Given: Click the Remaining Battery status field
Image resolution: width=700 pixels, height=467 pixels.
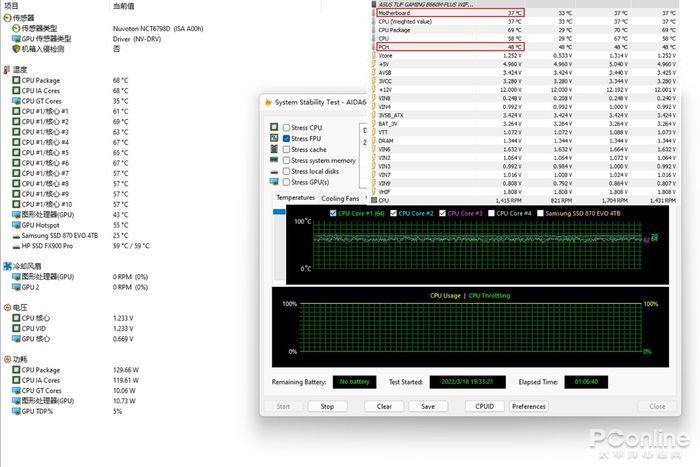Looking at the screenshot, I should tap(354, 382).
